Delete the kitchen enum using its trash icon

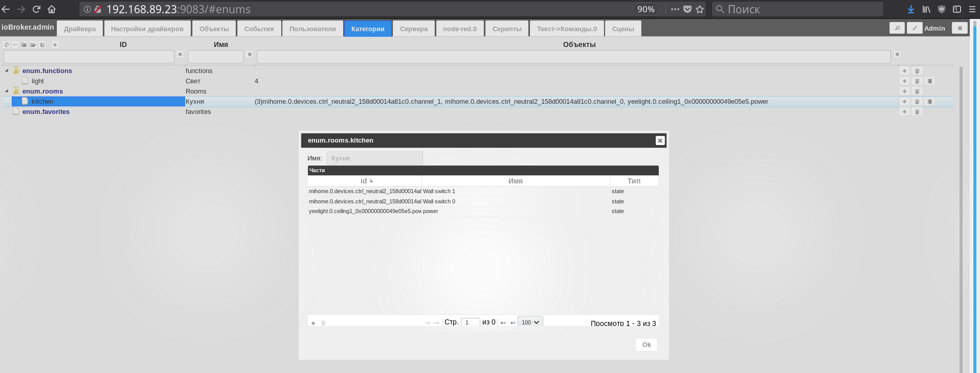917,102
